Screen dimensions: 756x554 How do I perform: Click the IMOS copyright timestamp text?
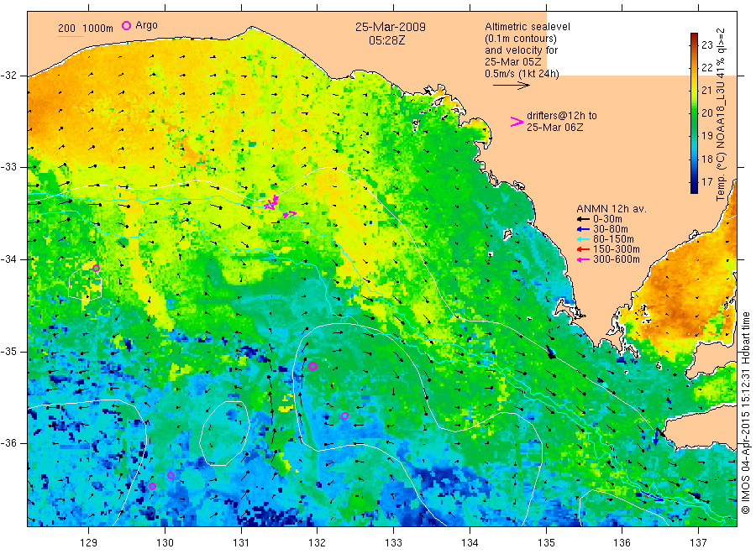(745, 413)
